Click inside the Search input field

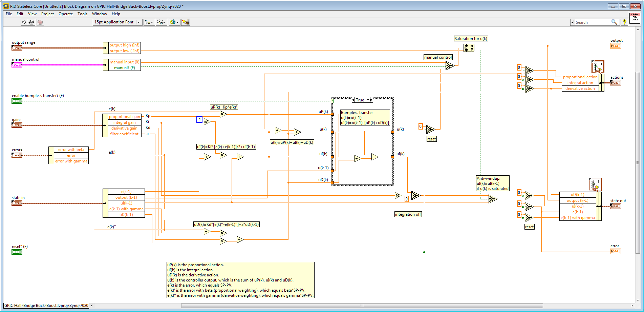(593, 22)
